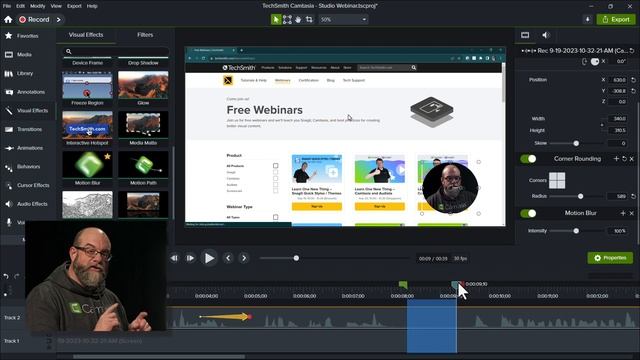The width and height of the screenshot is (640, 360).
Task: Switch to the Visual Effects tab
Action: point(86,35)
